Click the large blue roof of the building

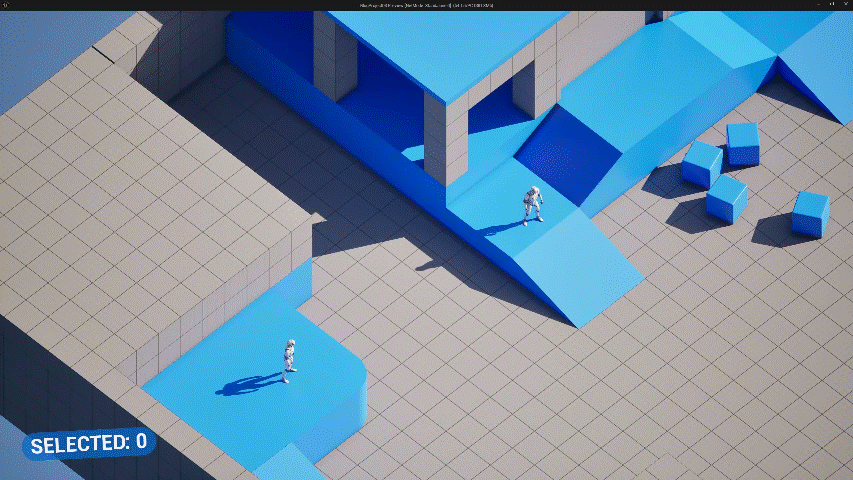[450, 45]
